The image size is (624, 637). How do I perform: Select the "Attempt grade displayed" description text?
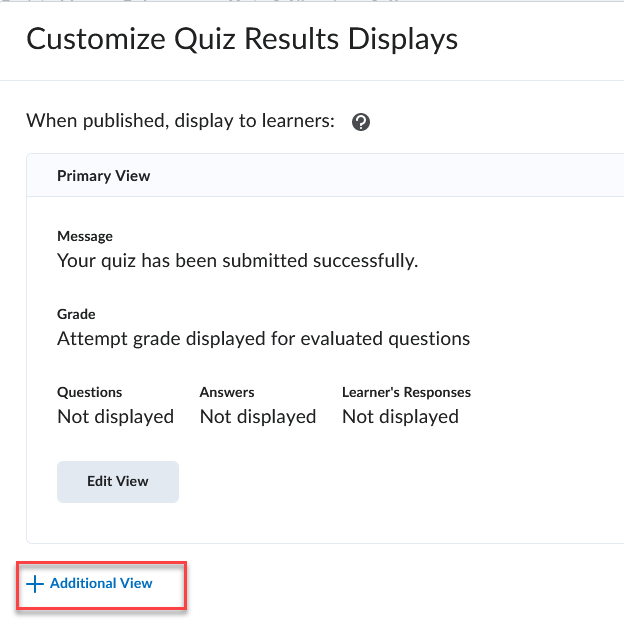[x=263, y=338]
